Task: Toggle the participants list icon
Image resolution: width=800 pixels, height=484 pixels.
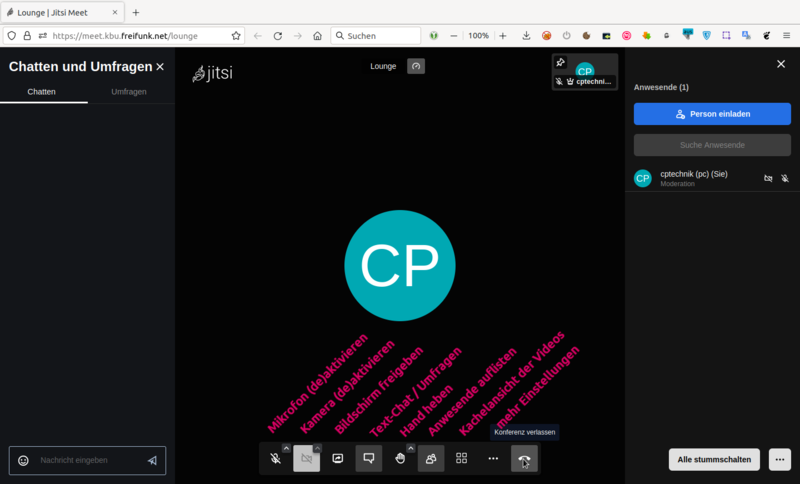Action: 431,459
